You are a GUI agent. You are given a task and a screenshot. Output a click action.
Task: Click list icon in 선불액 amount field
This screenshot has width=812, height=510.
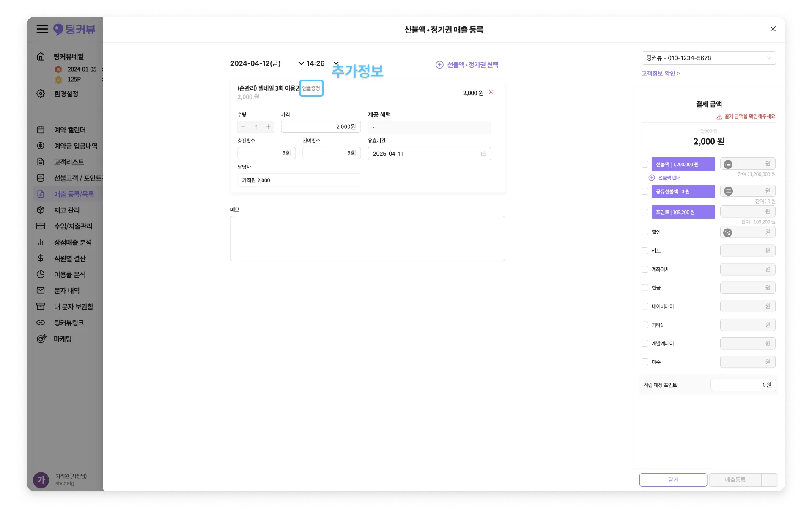coord(728,164)
